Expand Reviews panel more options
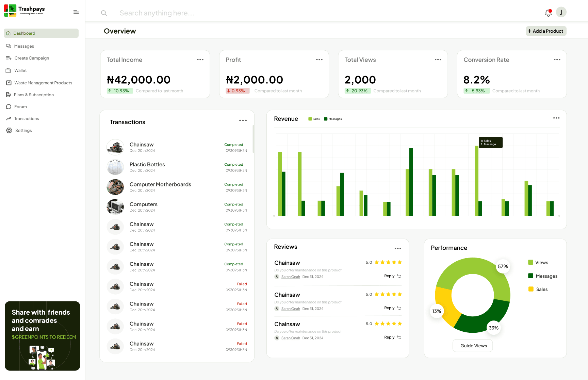 click(x=397, y=248)
